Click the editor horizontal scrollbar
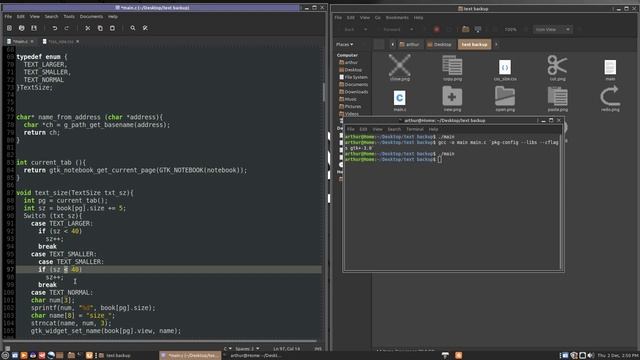Image resolution: width=640 pixels, height=360 pixels. point(160,341)
